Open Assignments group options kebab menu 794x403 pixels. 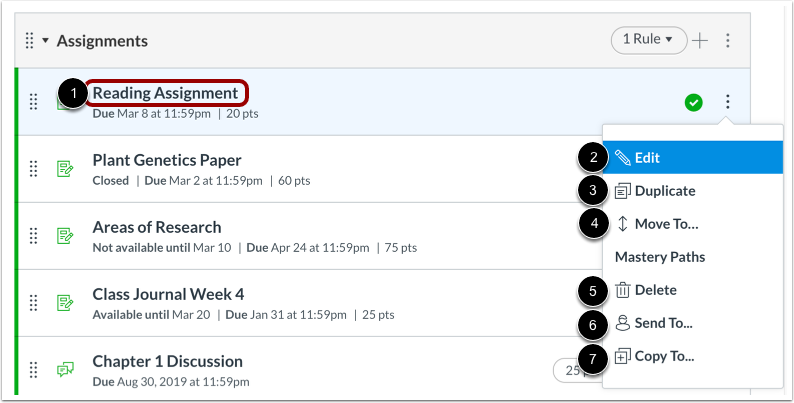click(728, 41)
